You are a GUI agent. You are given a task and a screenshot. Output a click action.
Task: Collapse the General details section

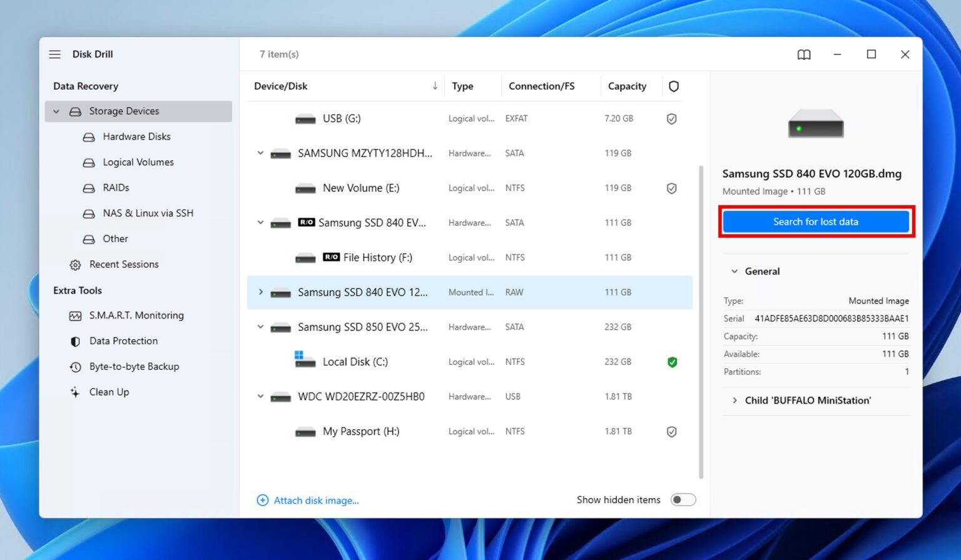tap(735, 271)
